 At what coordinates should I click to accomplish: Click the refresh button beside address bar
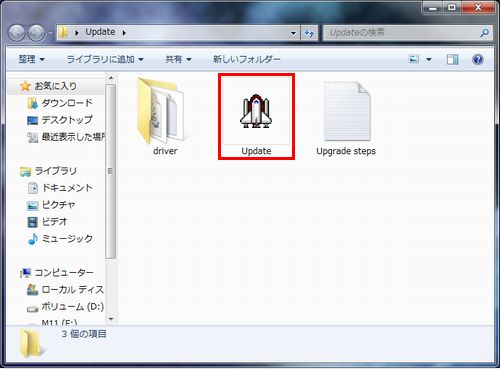tap(309, 33)
